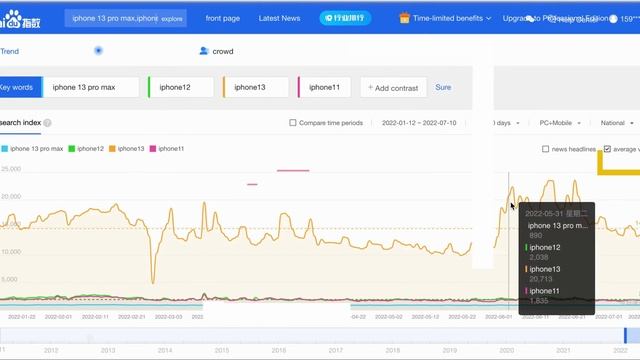Open the National region dropdown
The image size is (640, 360).
pyautogui.click(x=617, y=123)
